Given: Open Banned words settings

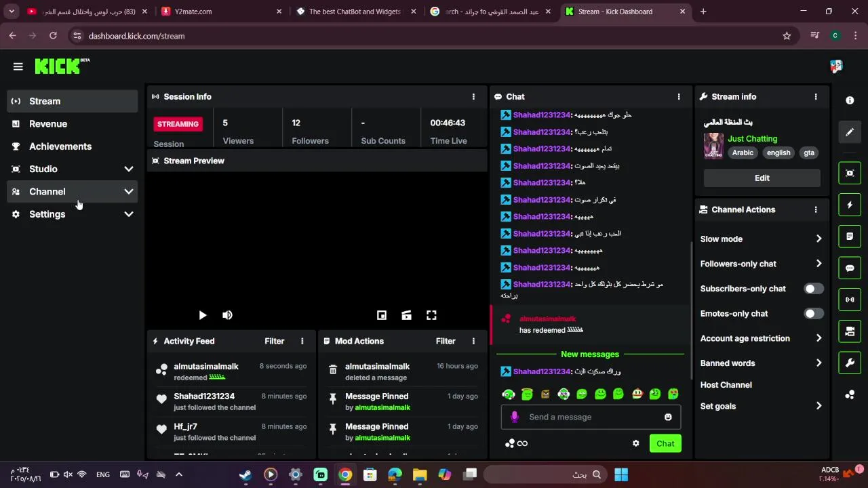Looking at the screenshot, I should tap(762, 363).
